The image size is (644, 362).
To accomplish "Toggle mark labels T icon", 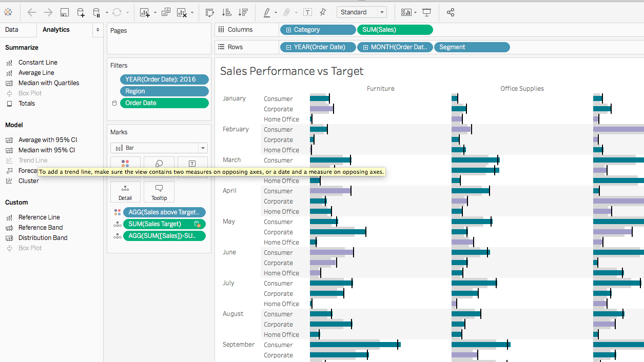I will click(x=307, y=12).
